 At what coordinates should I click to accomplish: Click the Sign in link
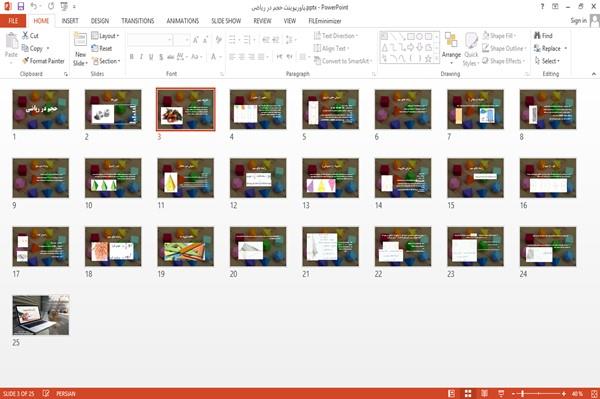click(578, 20)
